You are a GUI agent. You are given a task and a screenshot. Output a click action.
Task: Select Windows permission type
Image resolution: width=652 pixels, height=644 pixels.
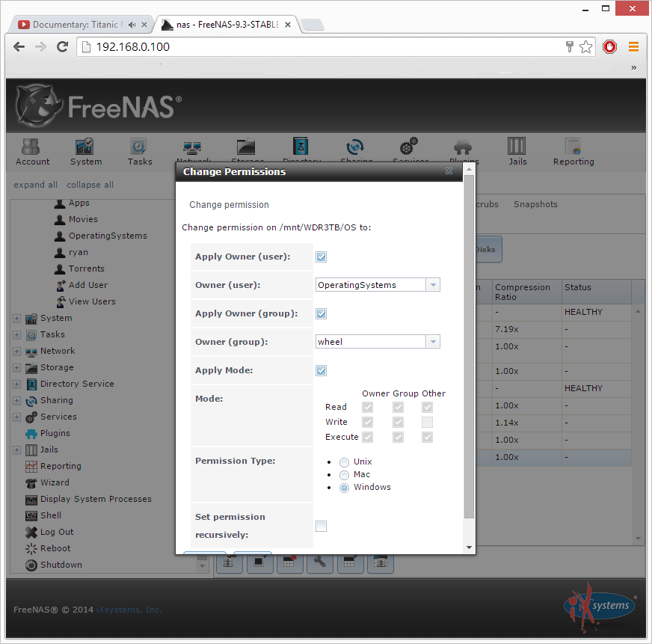[344, 488]
